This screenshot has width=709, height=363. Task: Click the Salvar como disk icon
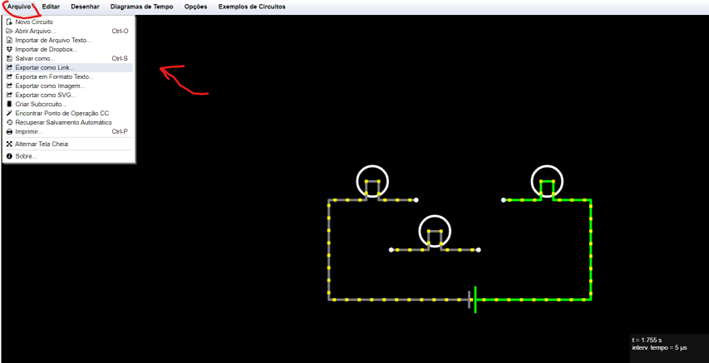(x=9, y=58)
